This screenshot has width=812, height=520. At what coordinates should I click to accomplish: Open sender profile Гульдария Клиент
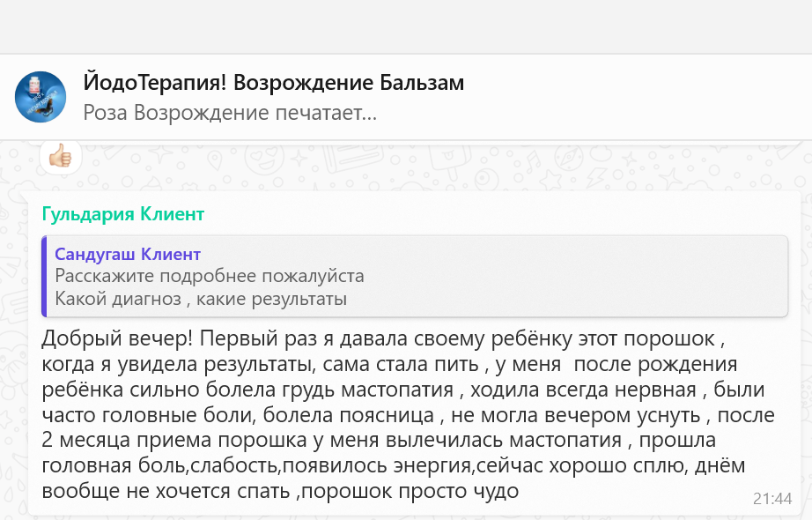pos(123,214)
